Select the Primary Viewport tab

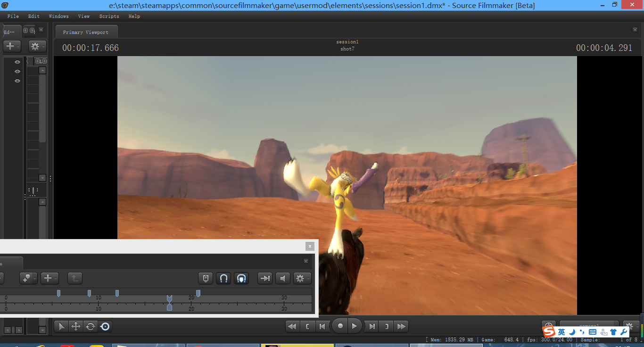pos(86,32)
